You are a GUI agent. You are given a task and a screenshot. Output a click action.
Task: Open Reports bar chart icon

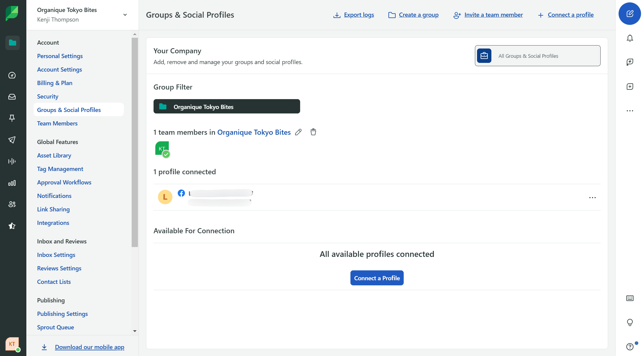12,183
